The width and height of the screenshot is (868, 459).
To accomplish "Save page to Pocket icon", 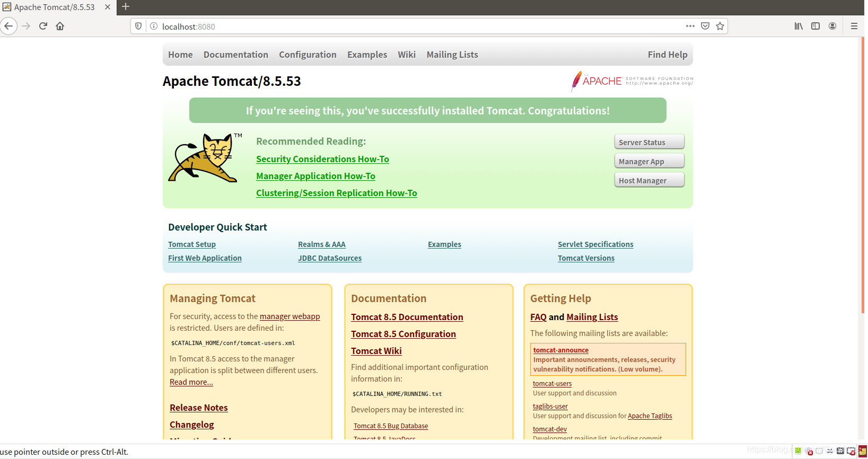I will tap(705, 26).
